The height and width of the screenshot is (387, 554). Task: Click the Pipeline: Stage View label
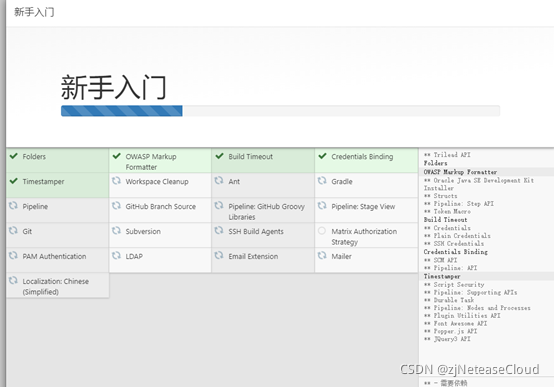(x=363, y=206)
